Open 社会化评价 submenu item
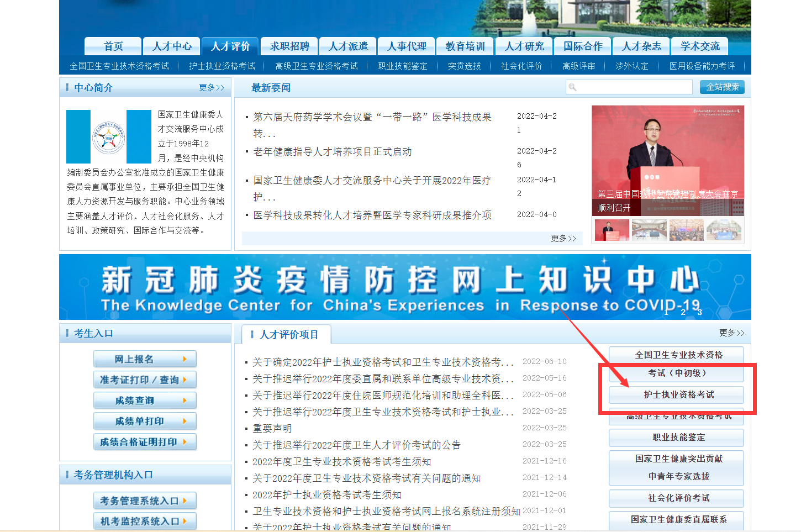This screenshot has height=532, width=801. pos(521,66)
